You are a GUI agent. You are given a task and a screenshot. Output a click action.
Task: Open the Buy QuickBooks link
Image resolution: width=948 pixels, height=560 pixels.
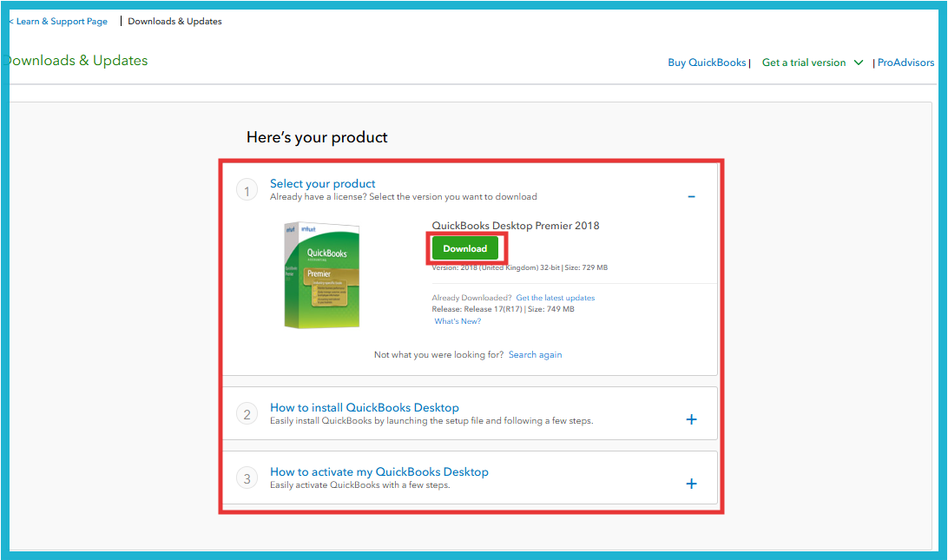coord(707,63)
